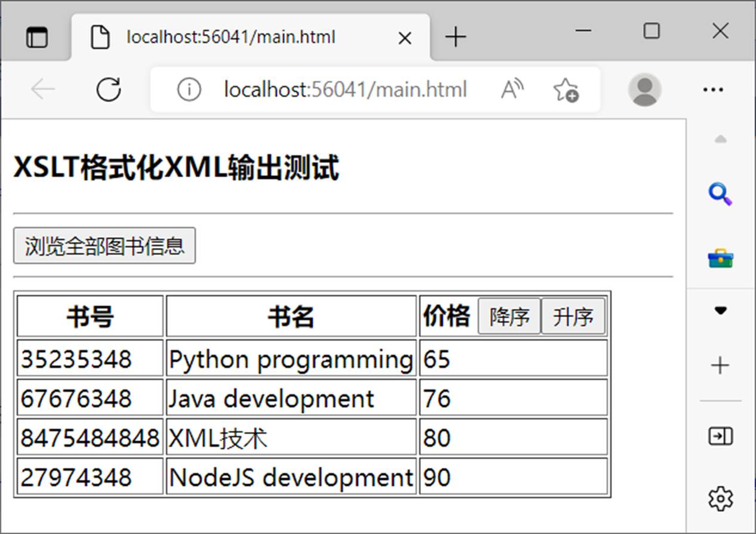Turn on Read aloud
756x534 pixels.
tap(512, 90)
